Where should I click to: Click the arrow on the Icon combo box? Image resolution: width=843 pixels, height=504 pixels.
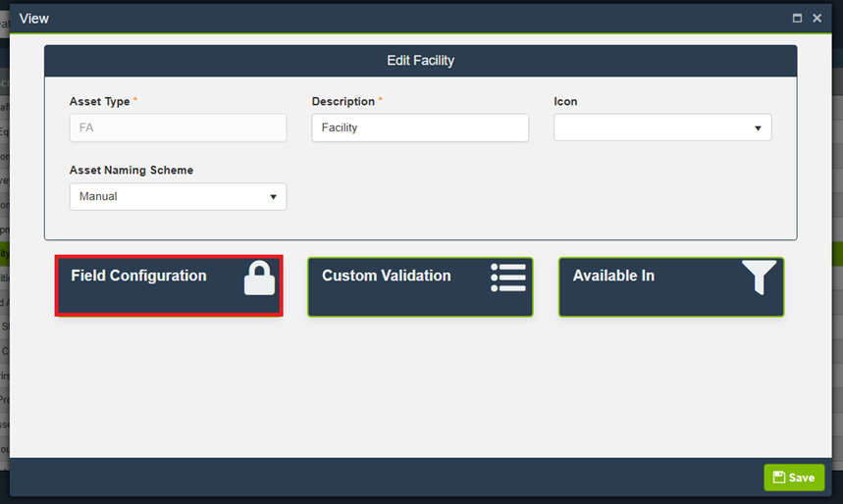tap(758, 128)
